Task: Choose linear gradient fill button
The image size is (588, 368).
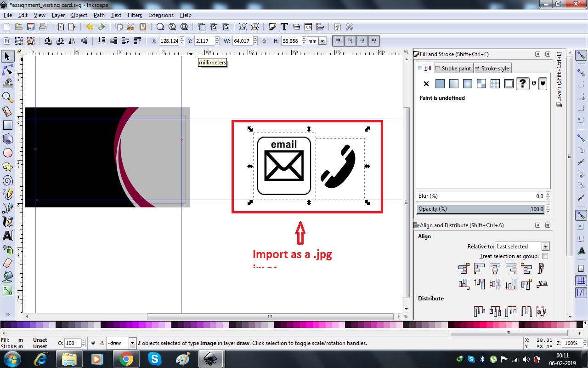Action: click(454, 84)
